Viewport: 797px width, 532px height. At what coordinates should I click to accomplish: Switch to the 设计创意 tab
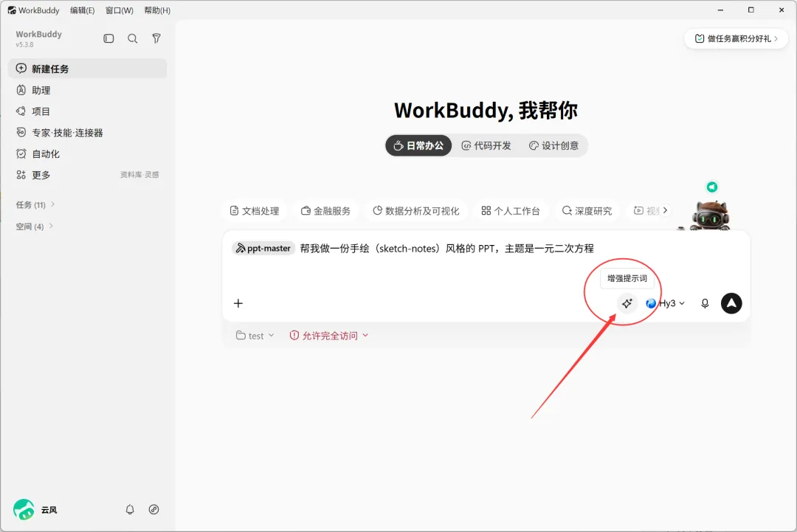click(x=553, y=146)
